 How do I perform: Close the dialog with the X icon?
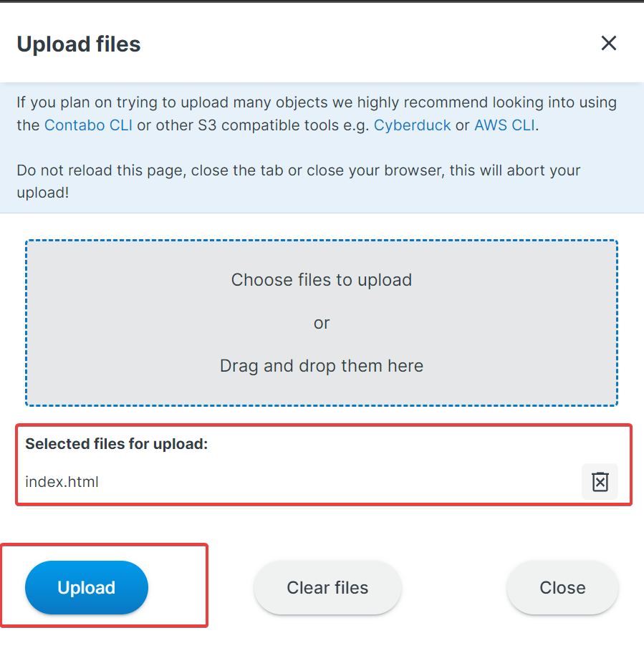(608, 44)
